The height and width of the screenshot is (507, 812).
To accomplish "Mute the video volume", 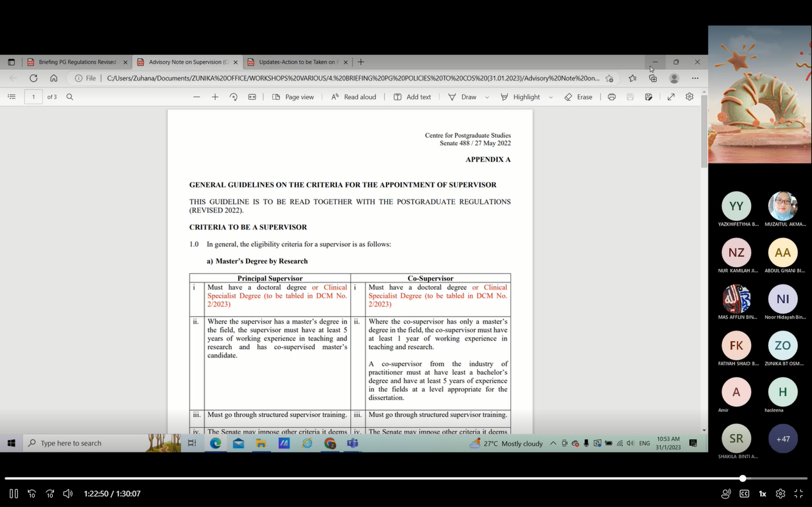I will [68, 493].
